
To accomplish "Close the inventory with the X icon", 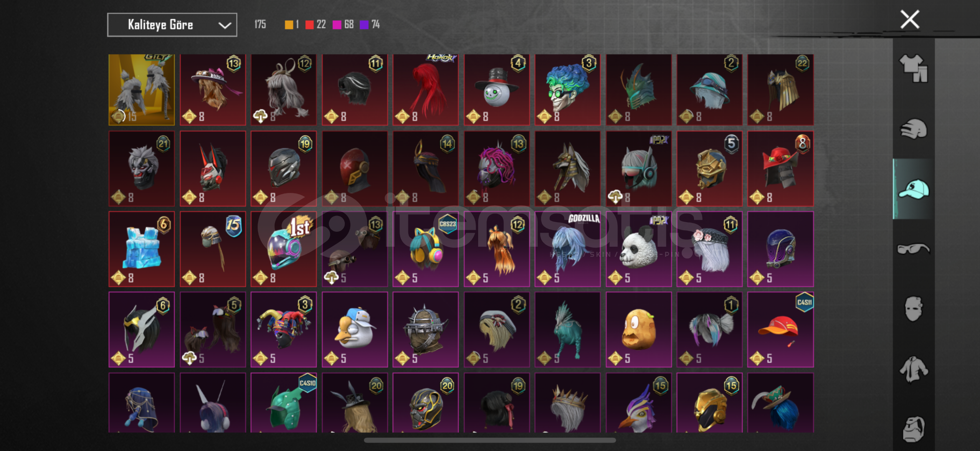I will pyautogui.click(x=910, y=19).
